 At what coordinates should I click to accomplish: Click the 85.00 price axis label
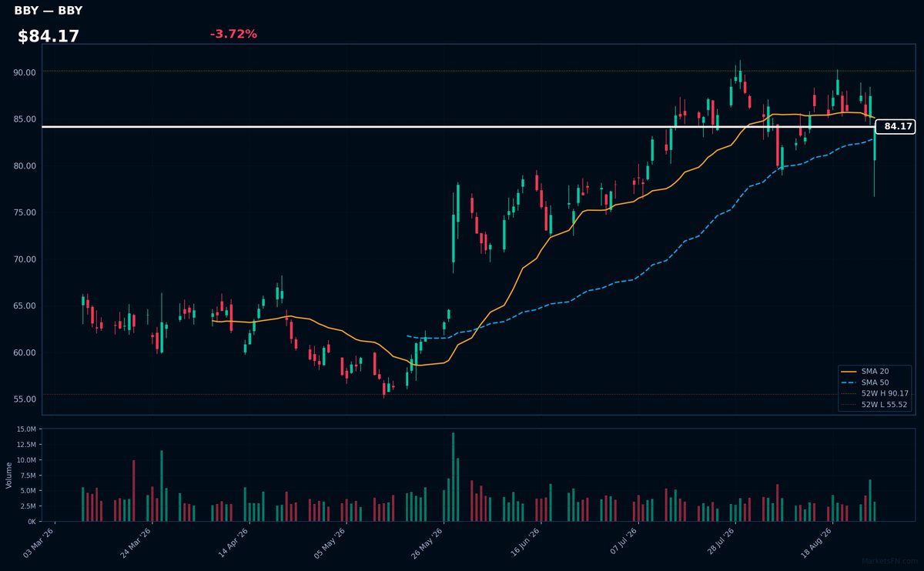point(25,119)
